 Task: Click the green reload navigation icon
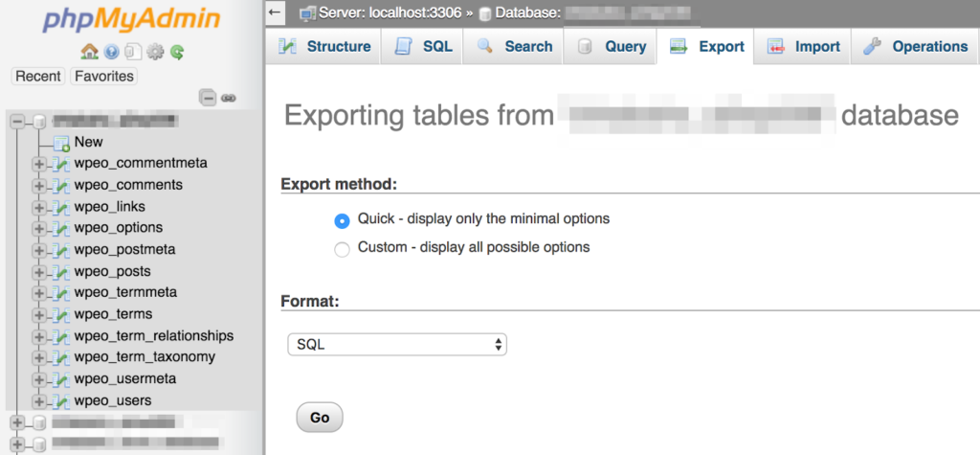coord(177,52)
